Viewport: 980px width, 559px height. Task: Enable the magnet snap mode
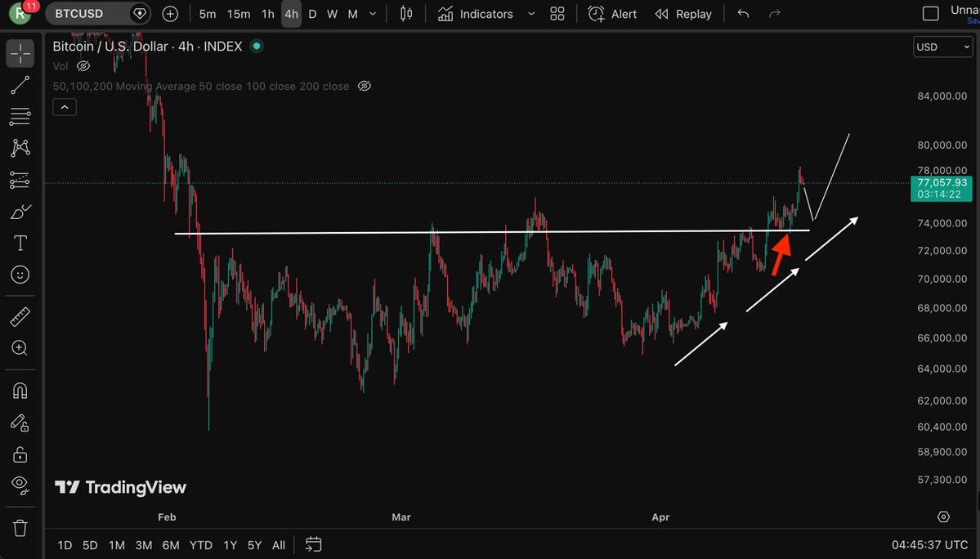pyautogui.click(x=20, y=391)
